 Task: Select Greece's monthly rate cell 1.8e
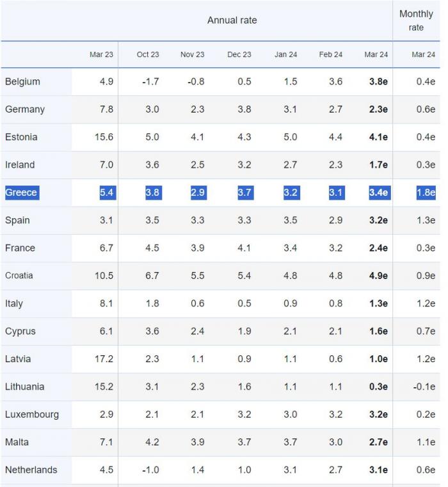click(426, 193)
